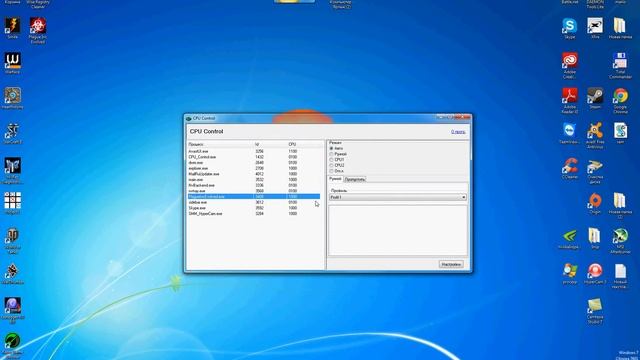Launch Google Chrome from the desktop
This screenshot has width=640, height=360.
620,100
